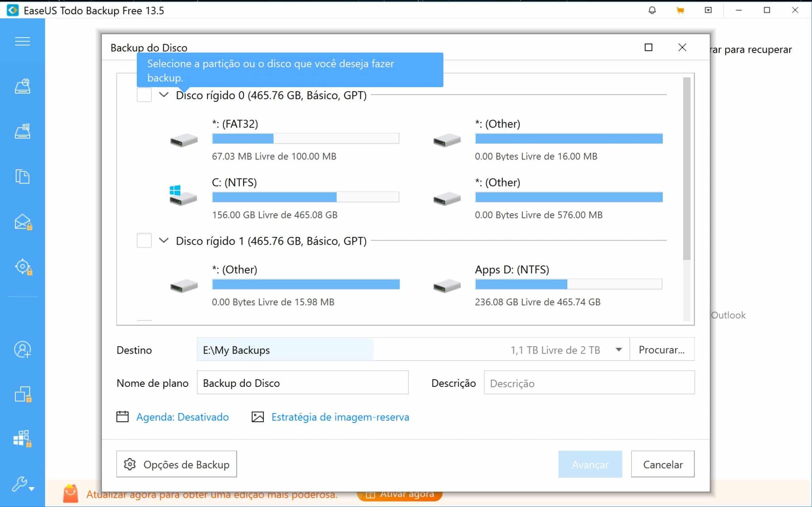Click the notification bell icon

point(652,11)
